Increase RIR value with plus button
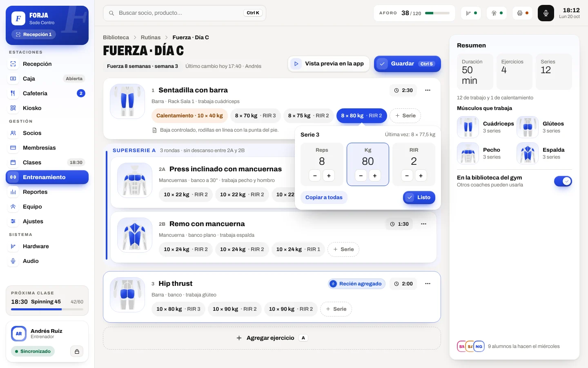The width and height of the screenshot is (588, 368). click(x=421, y=176)
